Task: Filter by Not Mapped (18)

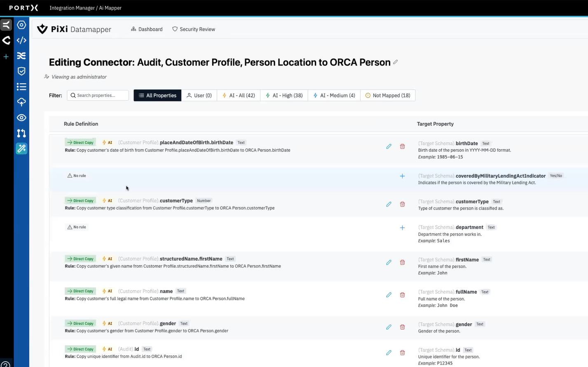Action: [388, 96]
